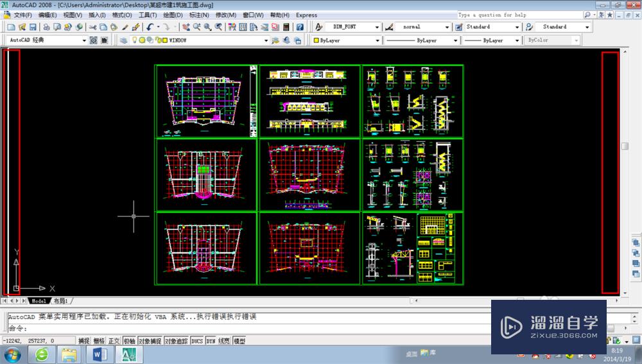Expand the WINDOW layer dropdown list

click(266, 40)
